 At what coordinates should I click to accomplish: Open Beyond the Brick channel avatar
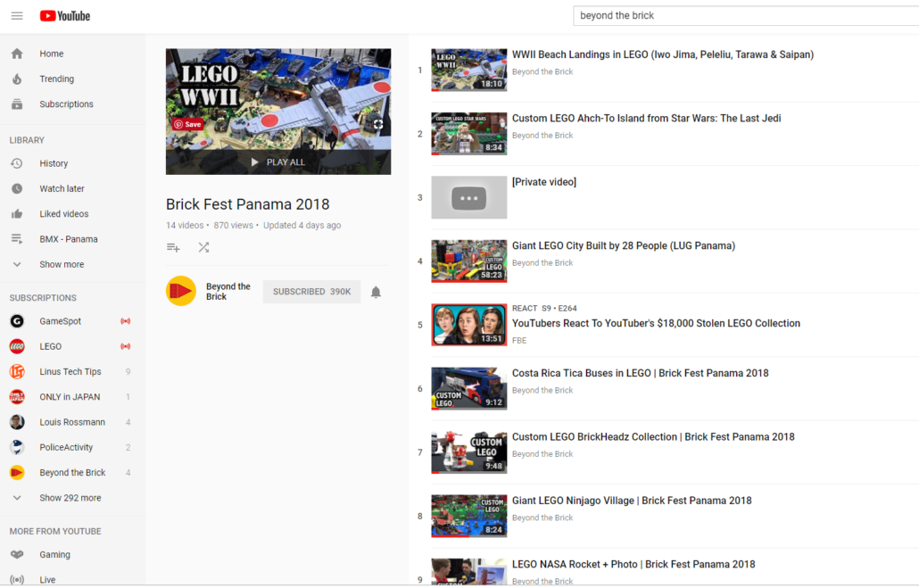tap(181, 291)
